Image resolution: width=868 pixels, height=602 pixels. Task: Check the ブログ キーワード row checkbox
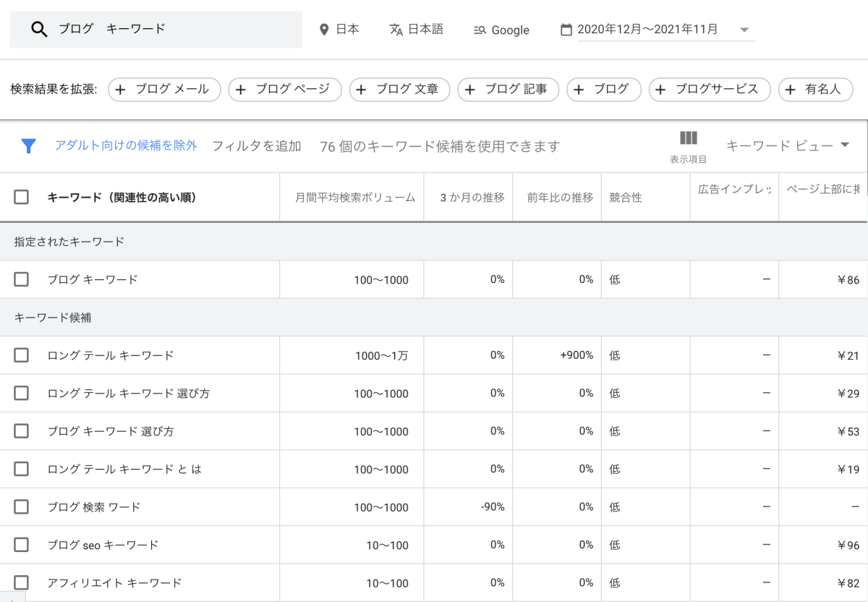[x=22, y=279]
